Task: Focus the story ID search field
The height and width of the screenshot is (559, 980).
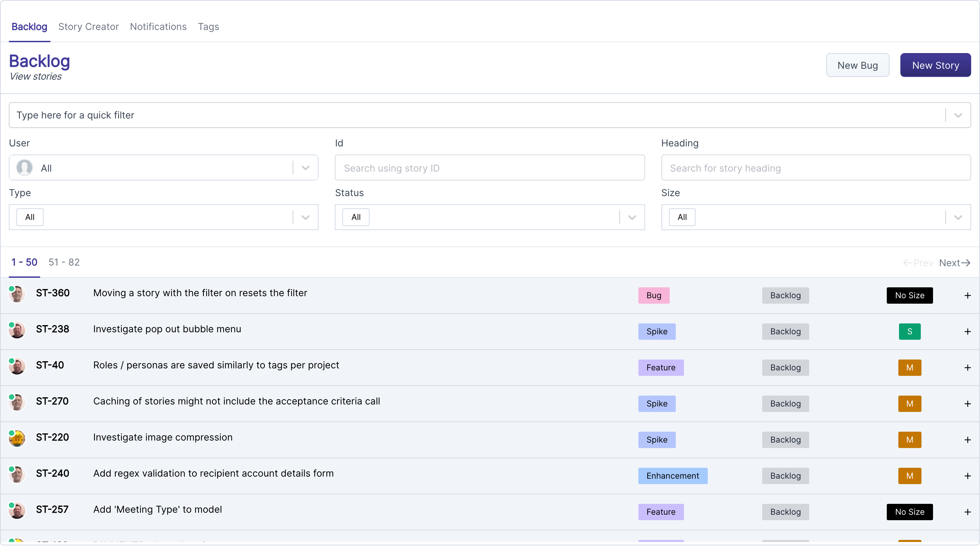Action: click(x=489, y=168)
